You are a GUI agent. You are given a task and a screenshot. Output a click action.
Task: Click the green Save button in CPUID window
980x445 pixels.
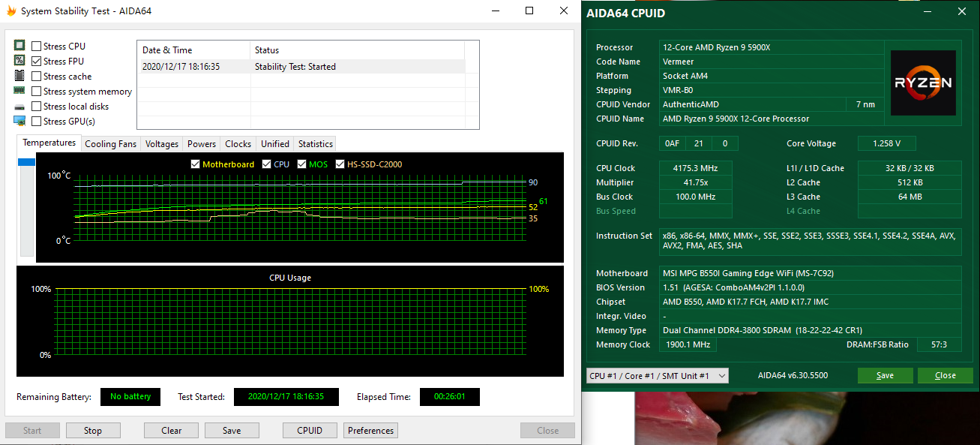pos(886,375)
